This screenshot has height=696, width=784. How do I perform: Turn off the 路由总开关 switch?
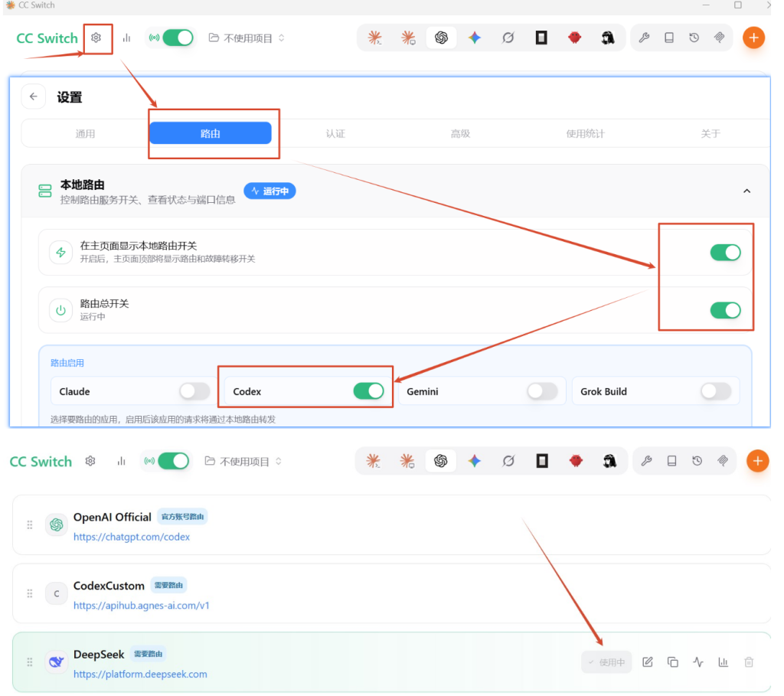point(726,311)
